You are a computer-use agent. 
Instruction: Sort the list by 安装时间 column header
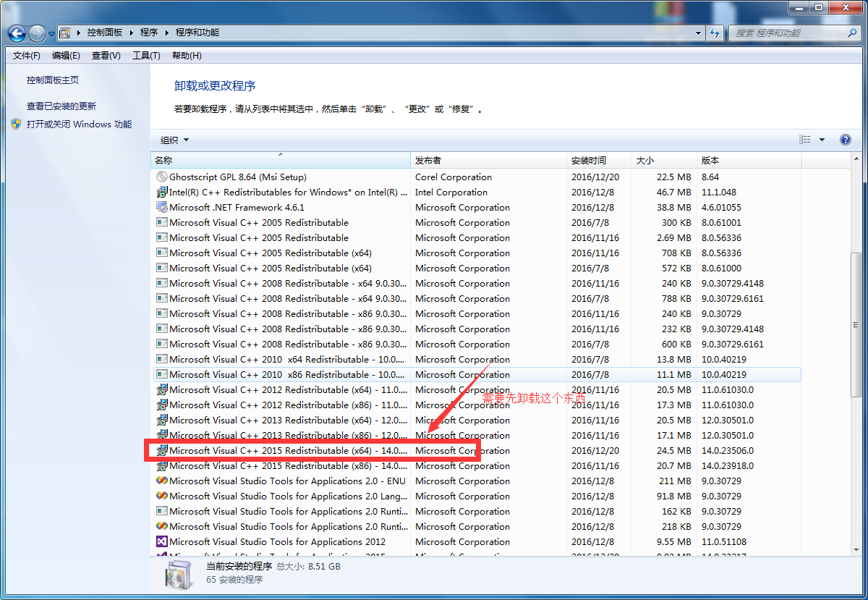(x=589, y=161)
